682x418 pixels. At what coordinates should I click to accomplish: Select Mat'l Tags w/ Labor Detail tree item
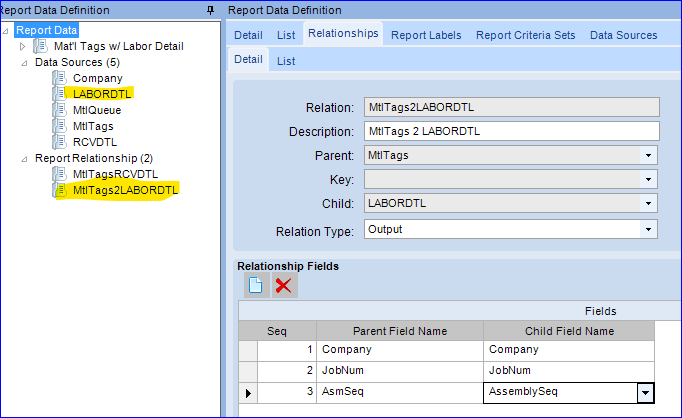[119, 46]
